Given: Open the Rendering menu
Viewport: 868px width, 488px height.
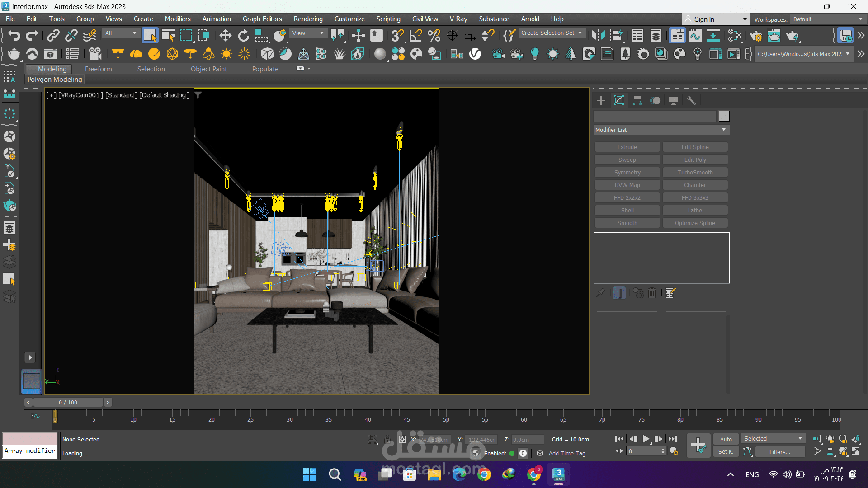Looking at the screenshot, I should [308, 19].
